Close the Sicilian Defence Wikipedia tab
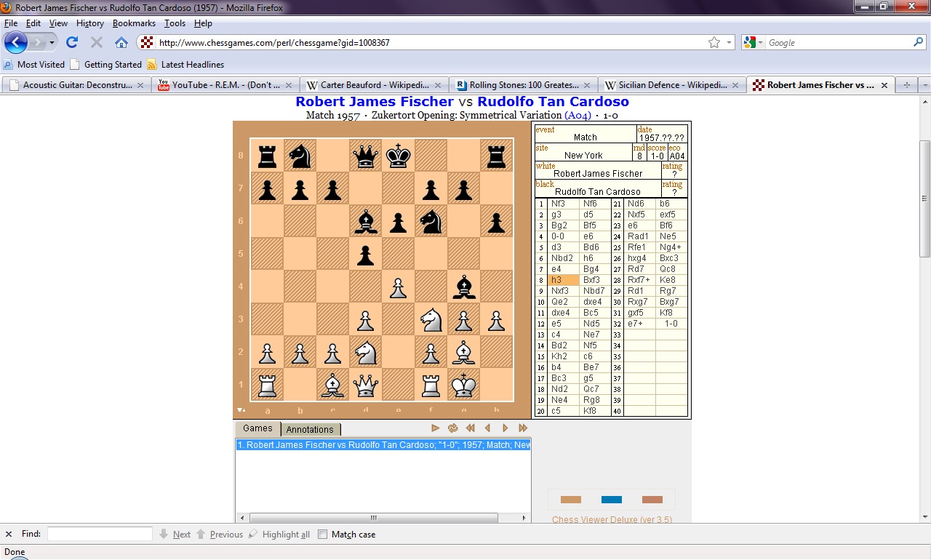This screenshot has height=560, width=931. coord(735,85)
